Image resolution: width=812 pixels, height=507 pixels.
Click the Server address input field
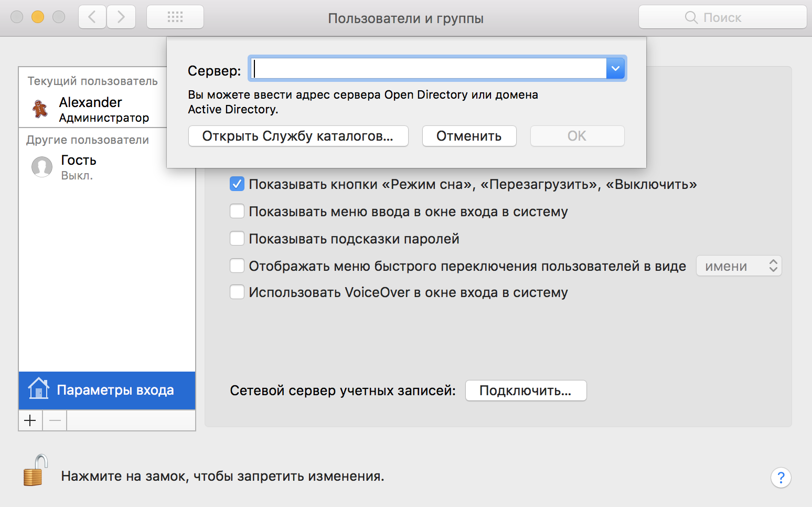pyautogui.click(x=428, y=69)
